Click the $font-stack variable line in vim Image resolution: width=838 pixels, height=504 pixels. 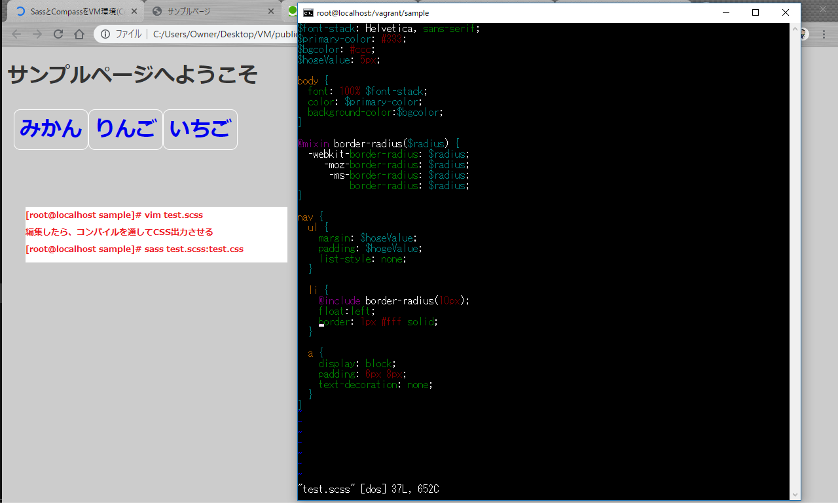389,29
